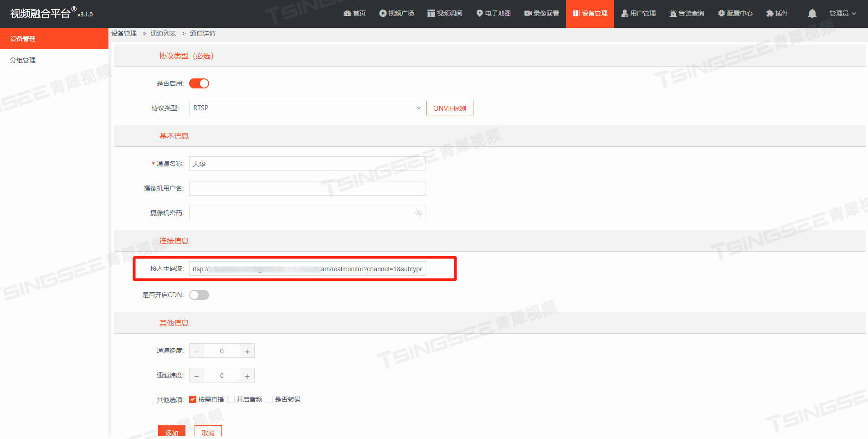Image resolution: width=868 pixels, height=439 pixels.
Task: Check the 是否转码 checkbox
Action: click(x=269, y=399)
